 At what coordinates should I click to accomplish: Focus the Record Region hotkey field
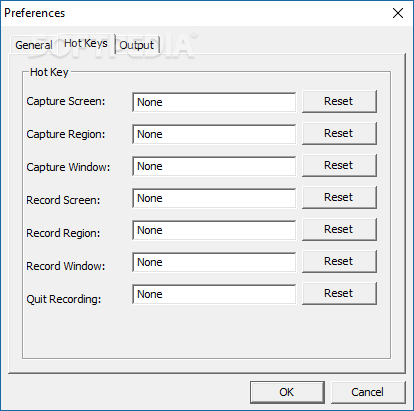click(214, 230)
